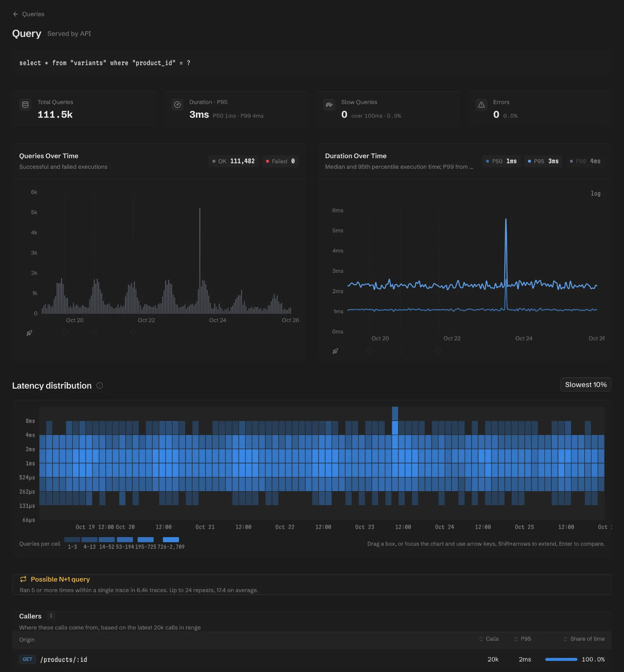Image resolution: width=624 pixels, height=672 pixels.
Task: Toggle the P95 duration series
Action: pos(543,161)
